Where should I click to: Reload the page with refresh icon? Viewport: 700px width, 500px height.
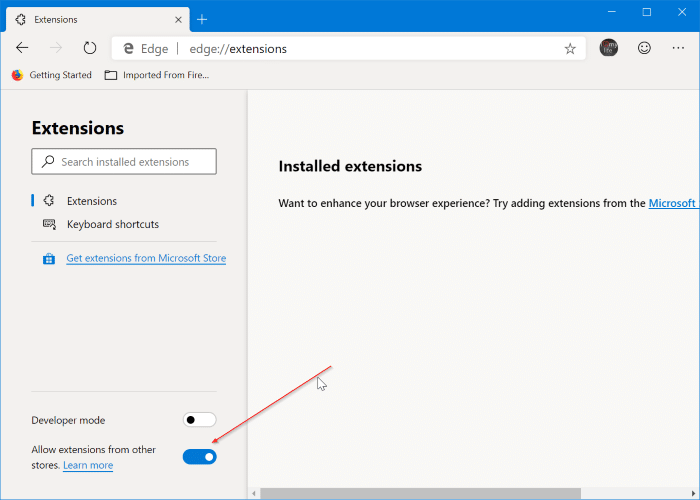pyautogui.click(x=90, y=48)
